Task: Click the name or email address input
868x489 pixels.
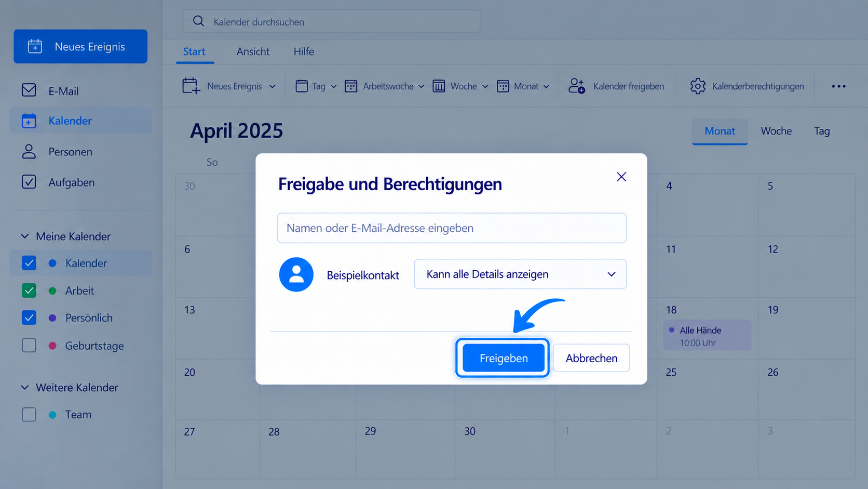Action: tap(452, 228)
